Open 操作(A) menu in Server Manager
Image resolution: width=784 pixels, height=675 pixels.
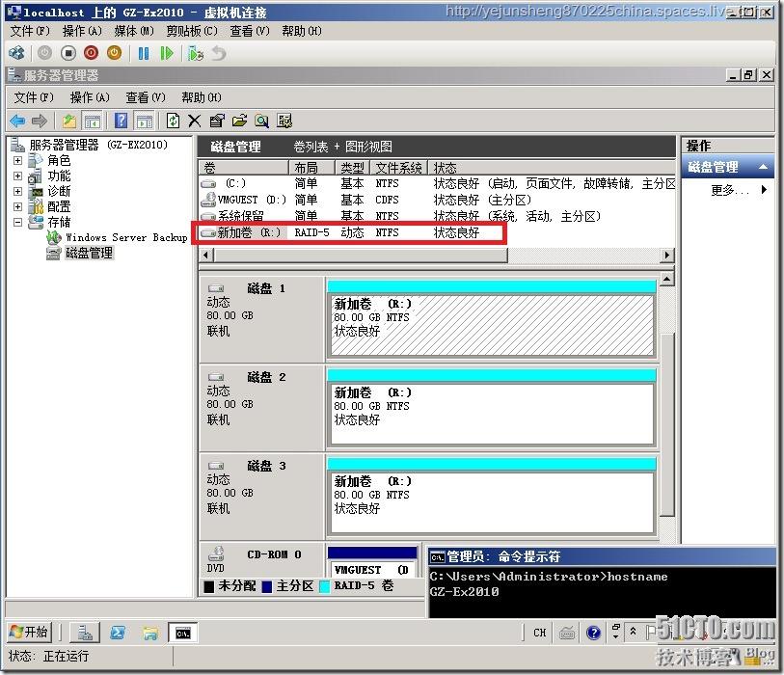coord(90,97)
